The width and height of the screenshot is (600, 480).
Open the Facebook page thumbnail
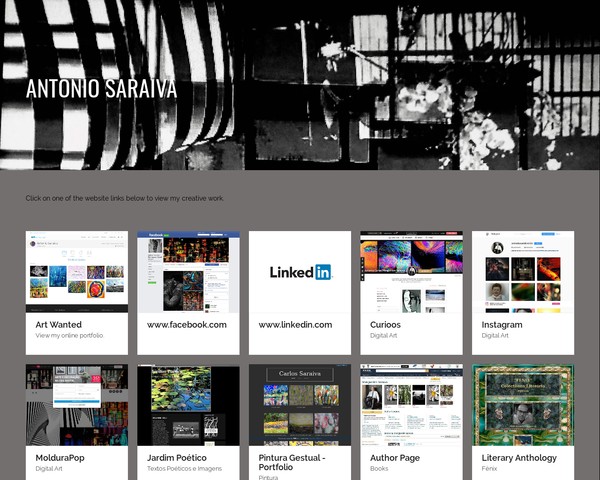[188, 272]
